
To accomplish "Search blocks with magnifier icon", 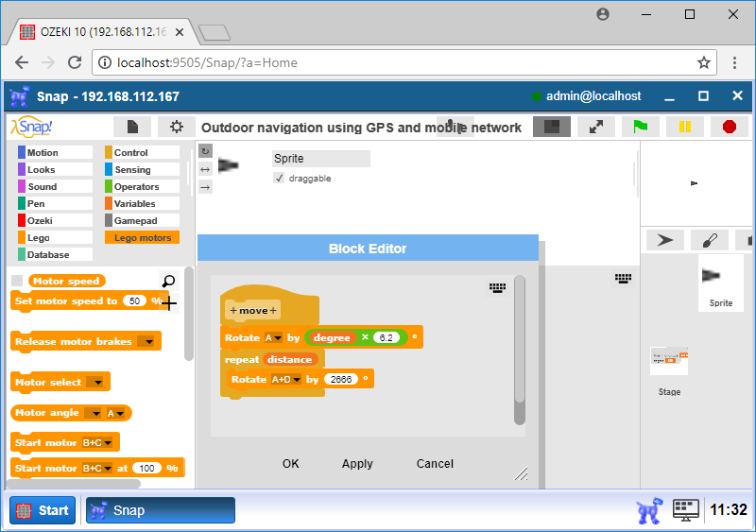I will point(168,281).
